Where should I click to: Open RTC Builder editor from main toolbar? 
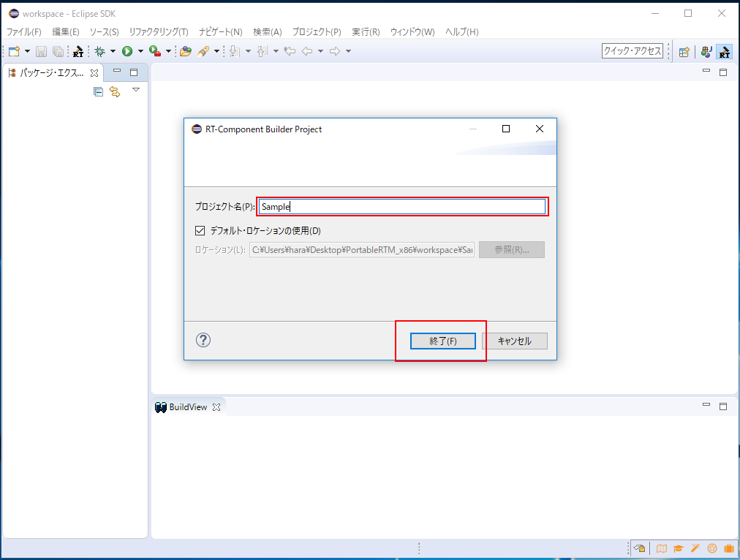click(x=78, y=51)
